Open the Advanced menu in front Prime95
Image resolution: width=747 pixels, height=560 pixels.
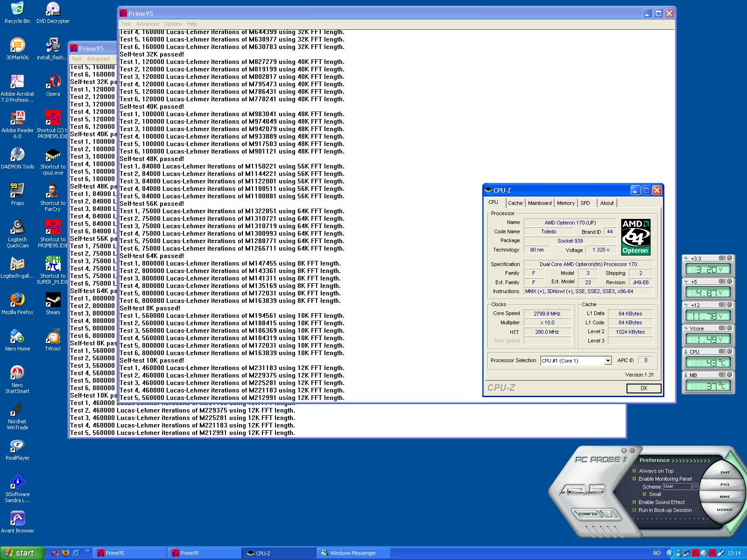coord(148,24)
